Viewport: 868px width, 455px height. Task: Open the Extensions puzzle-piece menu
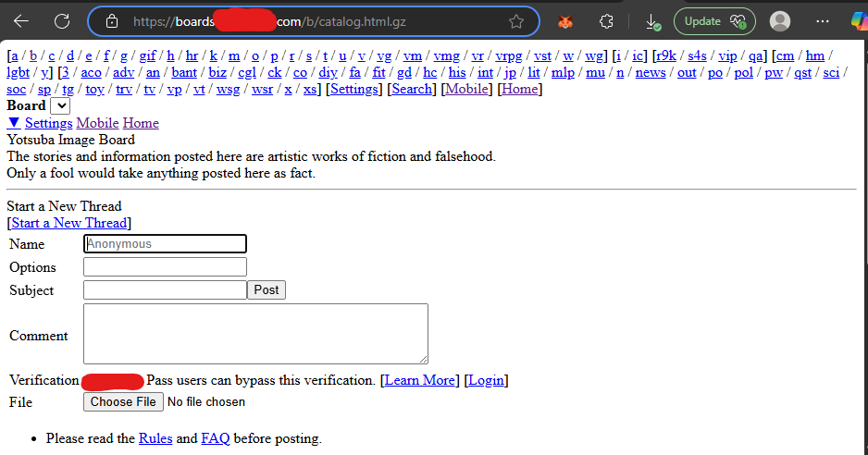pos(606,21)
